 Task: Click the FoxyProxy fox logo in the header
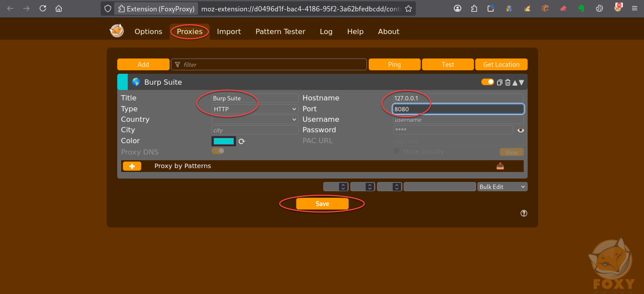[117, 31]
